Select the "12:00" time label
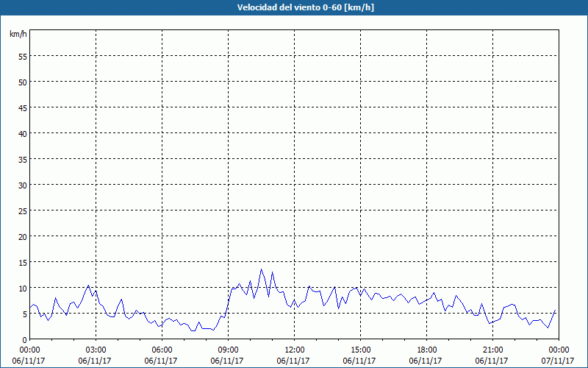This screenshot has width=588, height=368. pyautogui.click(x=295, y=350)
